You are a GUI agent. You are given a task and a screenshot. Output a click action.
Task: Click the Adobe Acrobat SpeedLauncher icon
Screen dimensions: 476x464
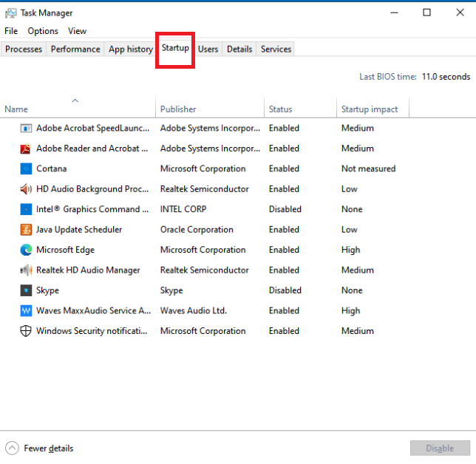pos(26,129)
